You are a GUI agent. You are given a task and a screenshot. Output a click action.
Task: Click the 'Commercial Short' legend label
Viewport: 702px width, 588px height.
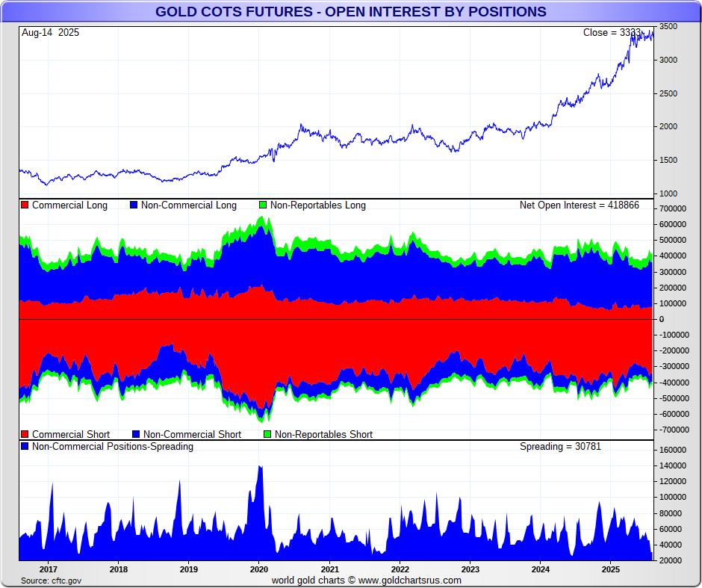tap(71, 434)
